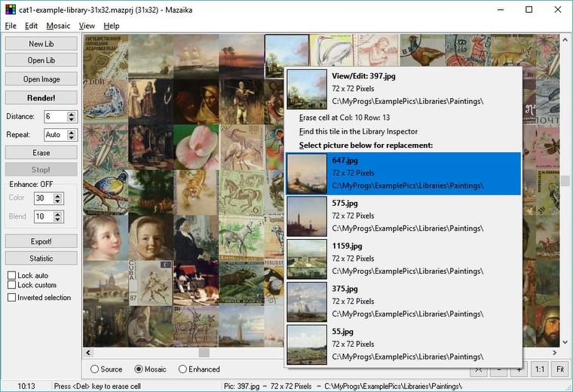
Task: Decrease Blend value with down arrow
Action: coord(57,219)
